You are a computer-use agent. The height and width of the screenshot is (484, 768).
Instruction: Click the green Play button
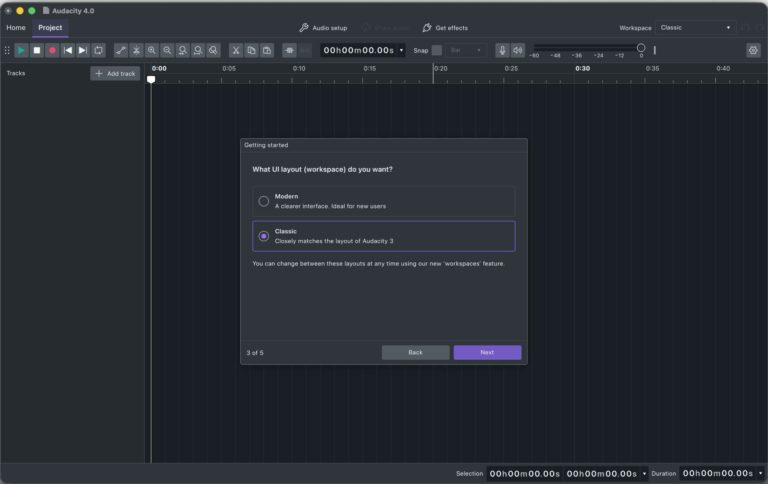click(21, 50)
